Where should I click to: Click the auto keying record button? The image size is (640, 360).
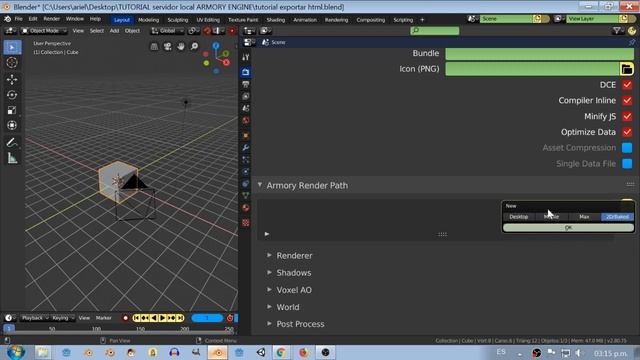pos(125,318)
